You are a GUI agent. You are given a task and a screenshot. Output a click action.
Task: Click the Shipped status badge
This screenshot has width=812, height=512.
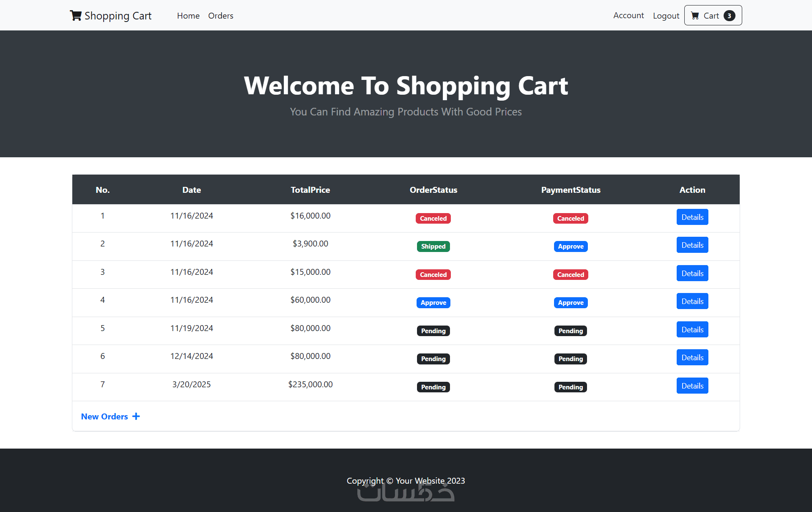433,246
